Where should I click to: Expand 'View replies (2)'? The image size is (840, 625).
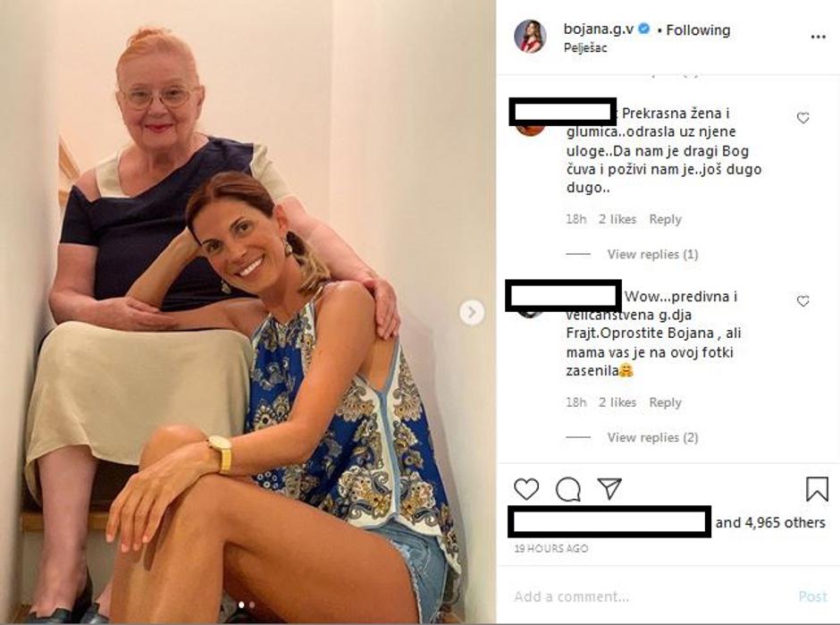click(652, 437)
